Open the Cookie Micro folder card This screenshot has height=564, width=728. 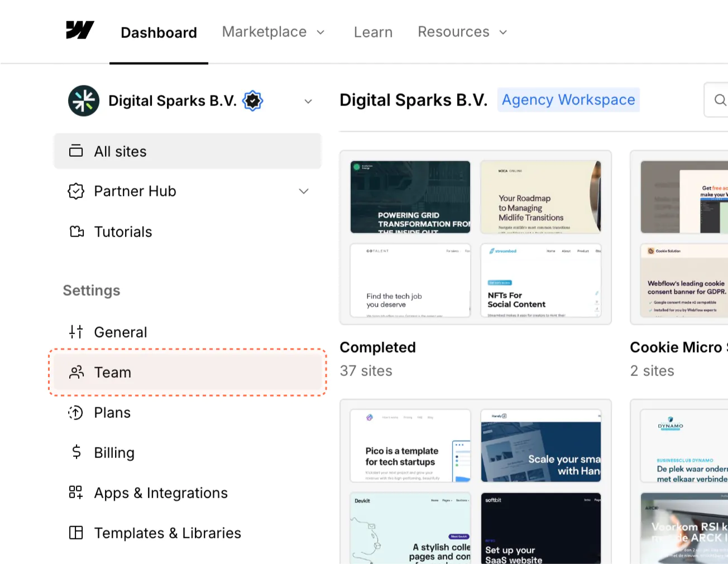click(x=679, y=237)
